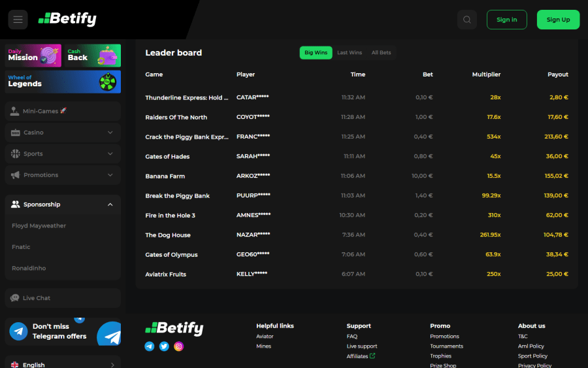Open the English language selector arrow
The image size is (588, 368).
(112, 365)
